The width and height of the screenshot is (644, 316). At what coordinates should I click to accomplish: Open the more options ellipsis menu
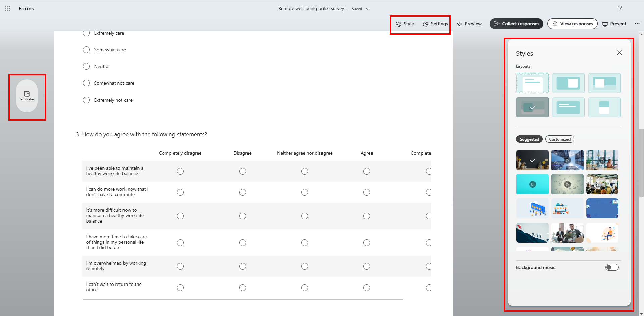coord(637,24)
